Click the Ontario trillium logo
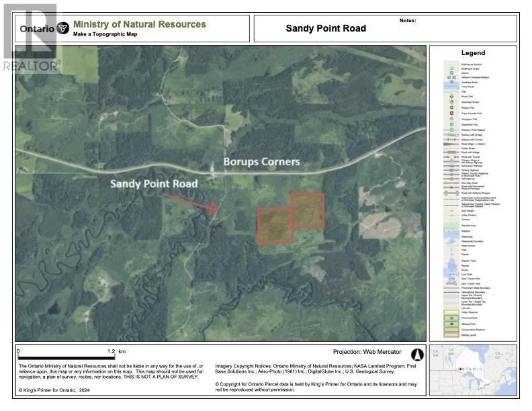The height and width of the screenshot is (411, 532). (x=63, y=28)
